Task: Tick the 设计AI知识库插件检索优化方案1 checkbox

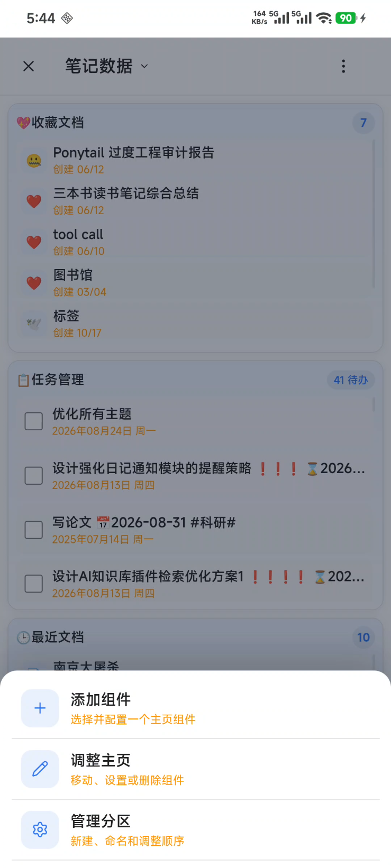Action: coord(34,584)
